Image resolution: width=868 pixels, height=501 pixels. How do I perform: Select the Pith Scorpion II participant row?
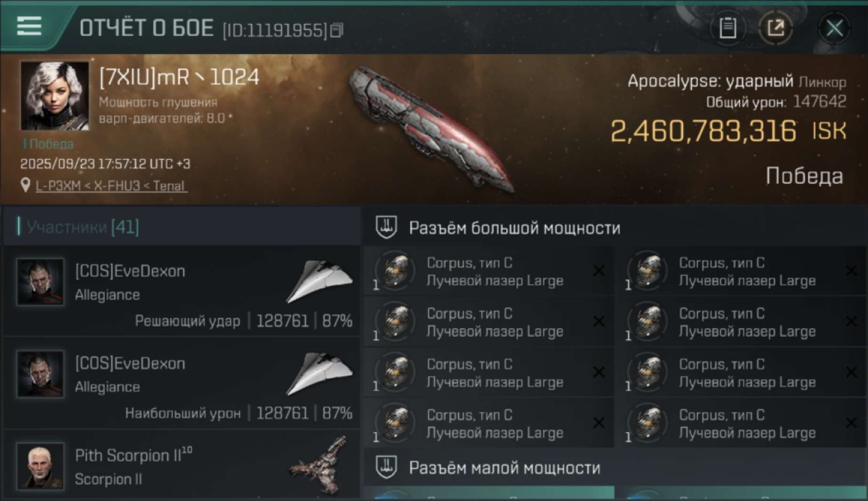(182, 465)
